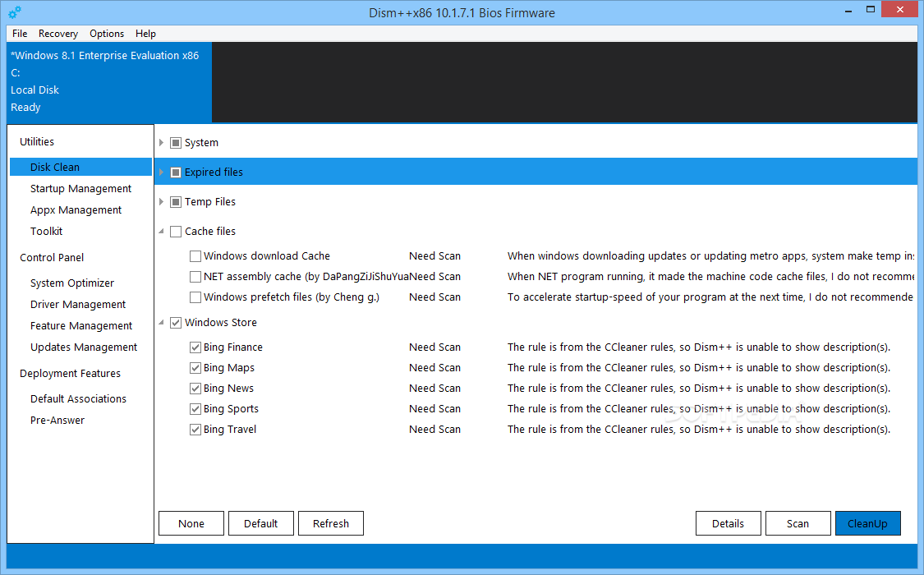Maximize the Dism++ window

click(871, 9)
